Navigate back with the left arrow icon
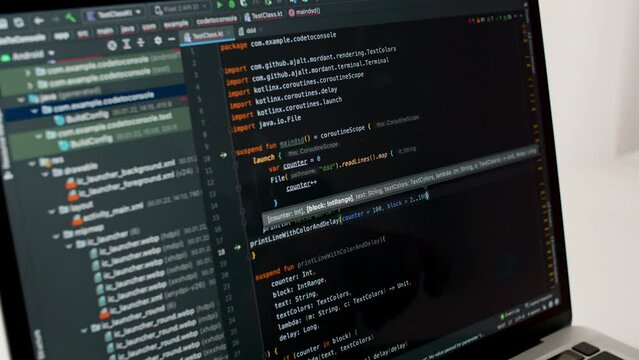Image resolution: width=639 pixels, height=360 pixels. 39,20
